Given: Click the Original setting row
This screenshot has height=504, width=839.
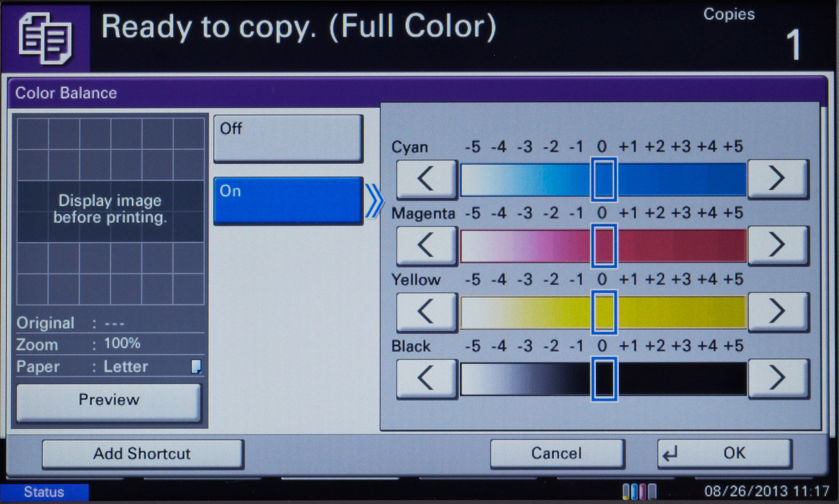Looking at the screenshot, I should (x=110, y=323).
